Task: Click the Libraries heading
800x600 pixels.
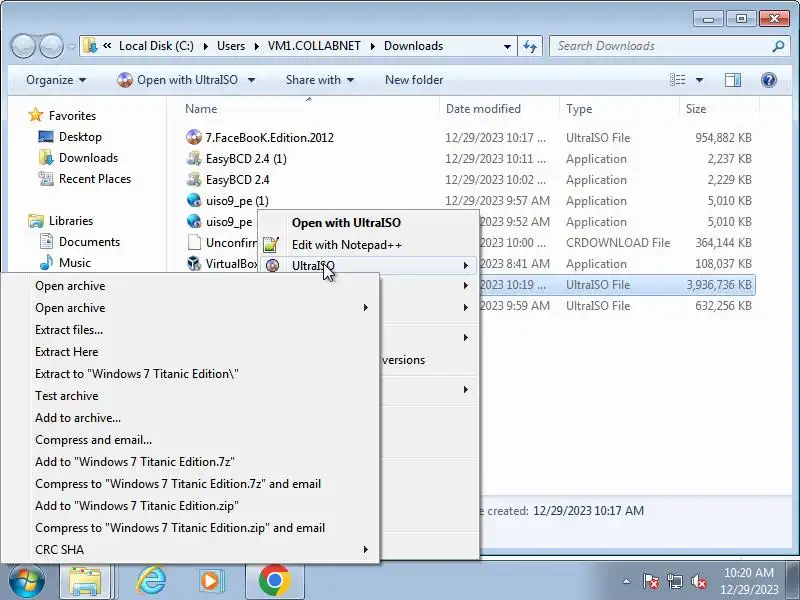Action: [61, 220]
